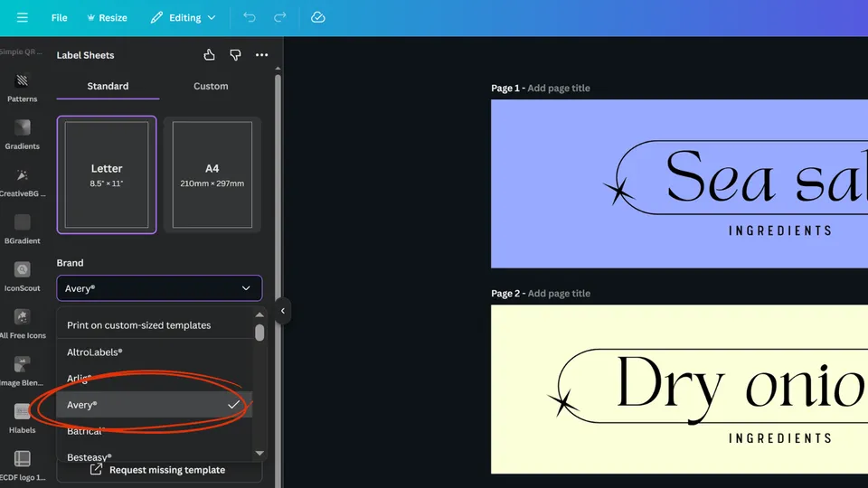Open the ECDF logo app
The width and height of the screenshot is (868, 488).
(22, 466)
